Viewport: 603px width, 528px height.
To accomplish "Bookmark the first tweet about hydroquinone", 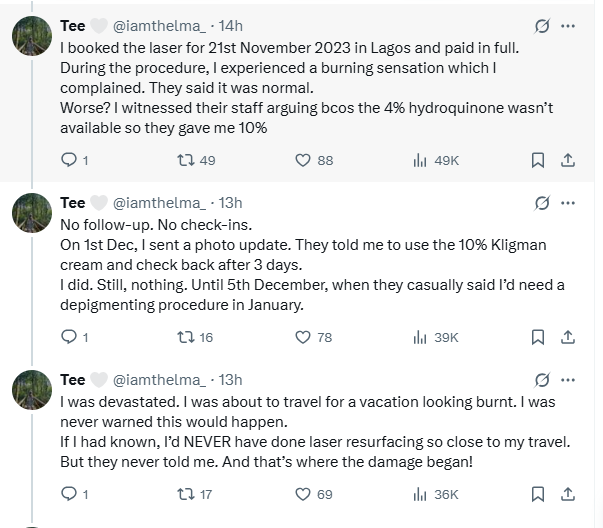I will (537, 160).
